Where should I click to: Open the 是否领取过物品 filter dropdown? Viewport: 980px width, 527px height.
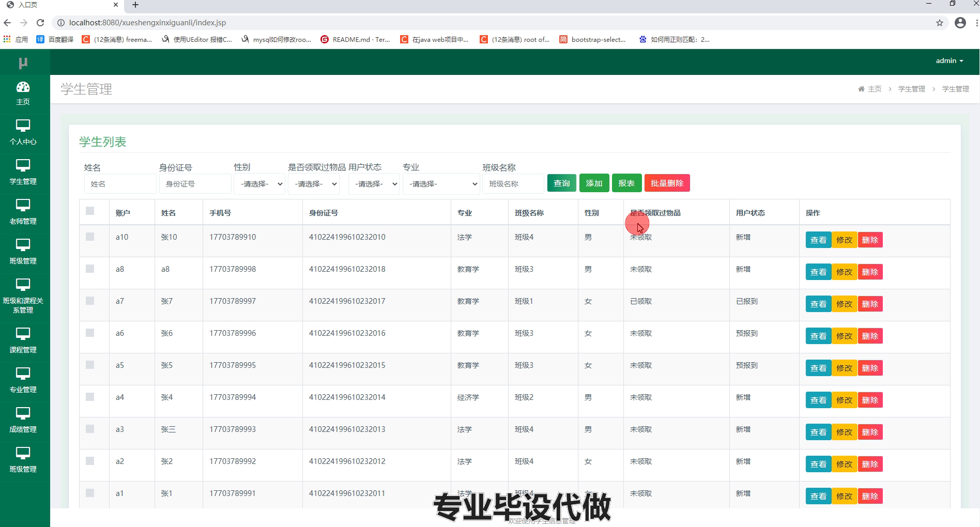[314, 184]
